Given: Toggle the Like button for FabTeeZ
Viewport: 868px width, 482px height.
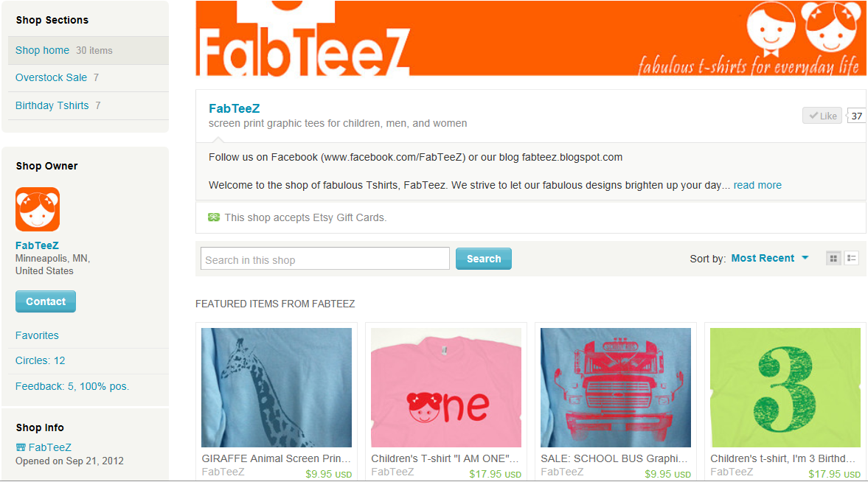Looking at the screenshot, I should (x=822, y=116).
